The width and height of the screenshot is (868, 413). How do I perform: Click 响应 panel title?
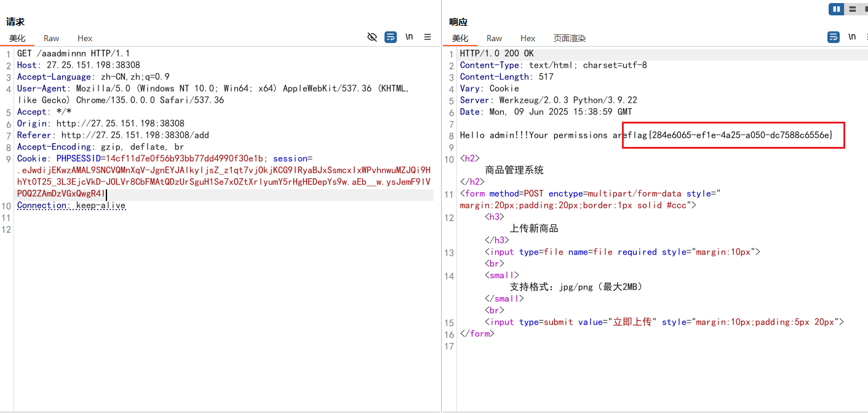[458, 22]
